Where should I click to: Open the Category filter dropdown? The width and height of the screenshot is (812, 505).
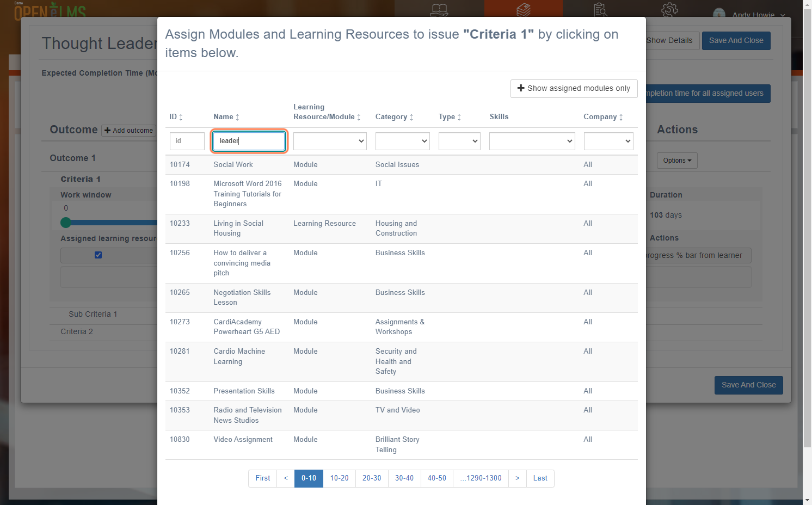coord(403,141)
